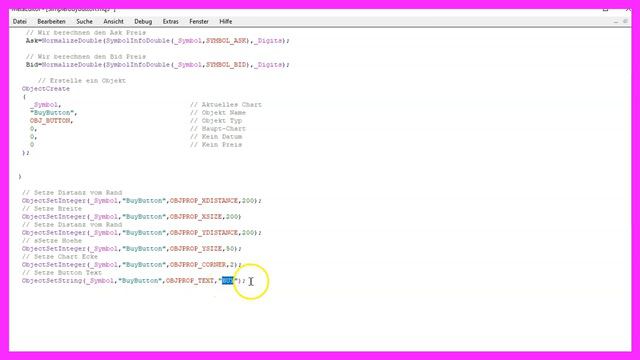Click the OBJPROP_XDISTANCE code line

pos(142,201)
